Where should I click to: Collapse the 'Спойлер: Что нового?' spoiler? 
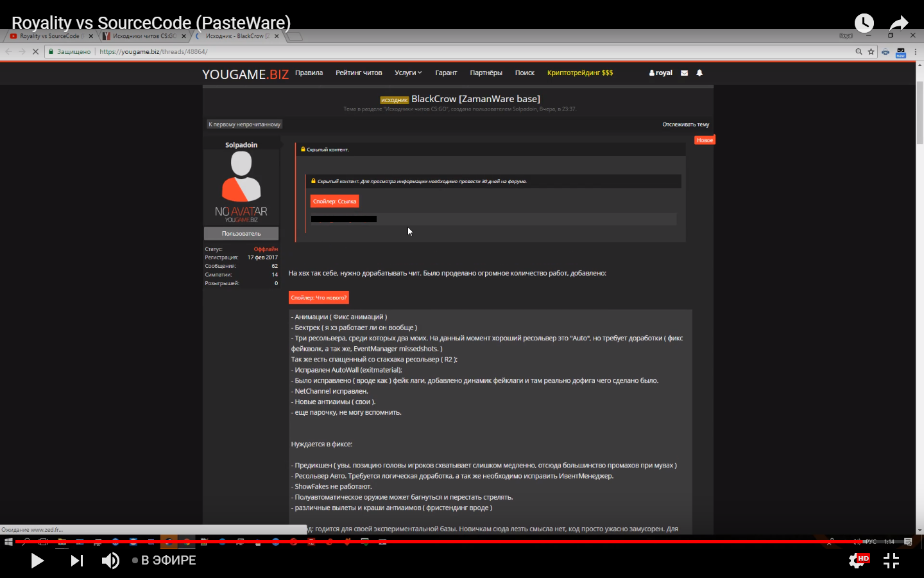tap(318, 297)
